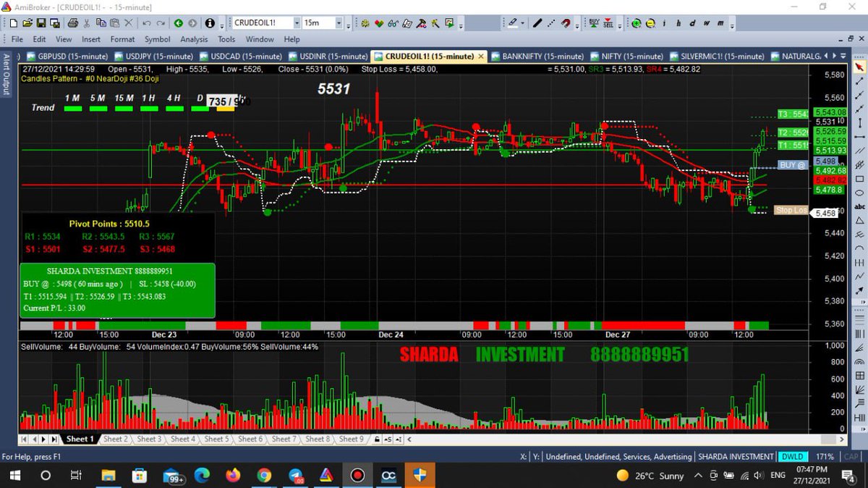Viewport: 868px width, 488px height.
Task: Open the Analysis menu
Action: (194, 39)
